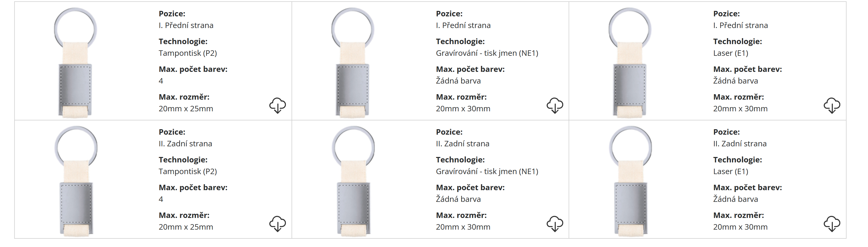Open keychain image for front side Gravírování

[x=352, y=63]
